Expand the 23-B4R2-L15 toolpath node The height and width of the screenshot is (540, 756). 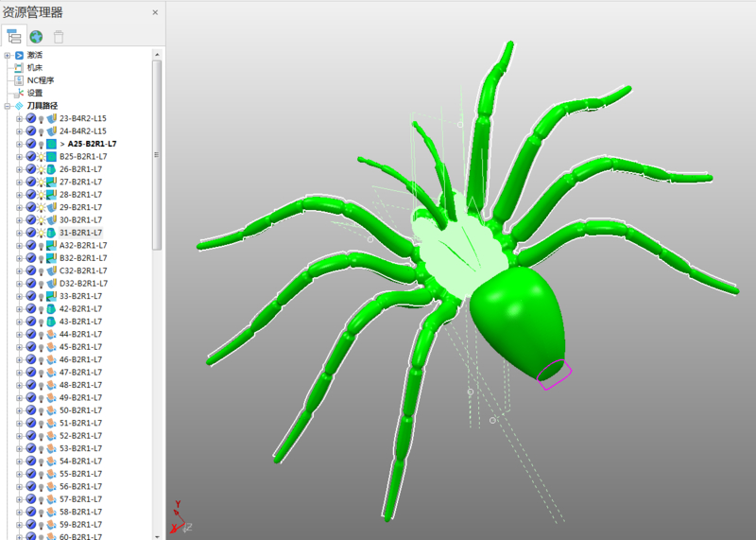(x=19, y=118)
